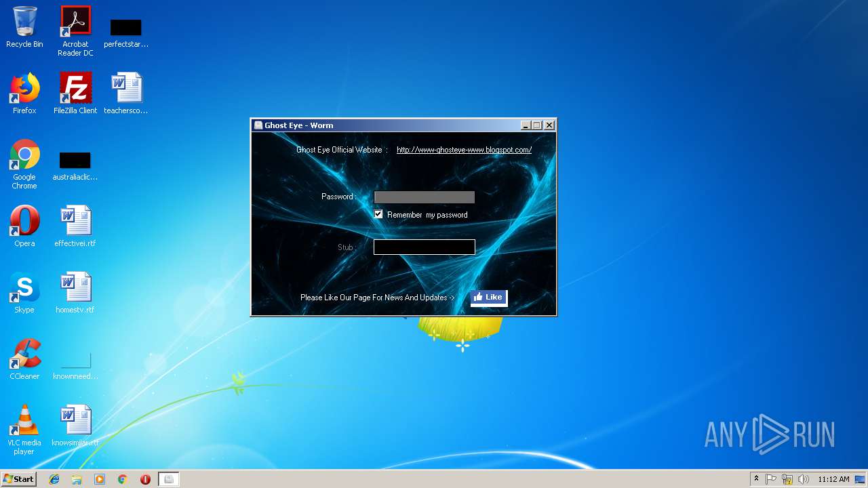Screen dimensions: 868x488
Task: Open the Windows Start menu
Action: pos(18,479)
